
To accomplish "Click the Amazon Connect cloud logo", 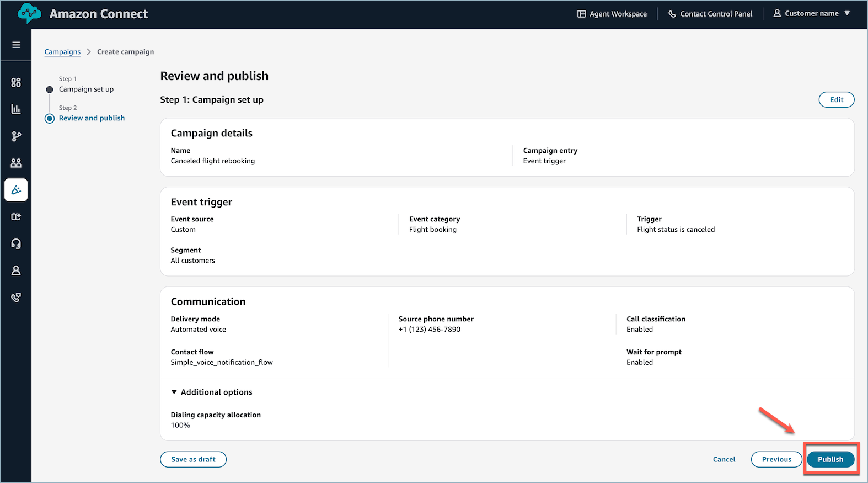I will click(29, 13).
